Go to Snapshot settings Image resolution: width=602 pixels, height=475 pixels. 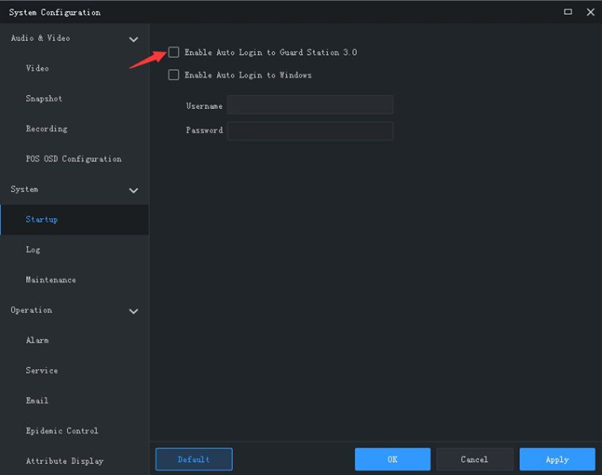tap(44, 99)
